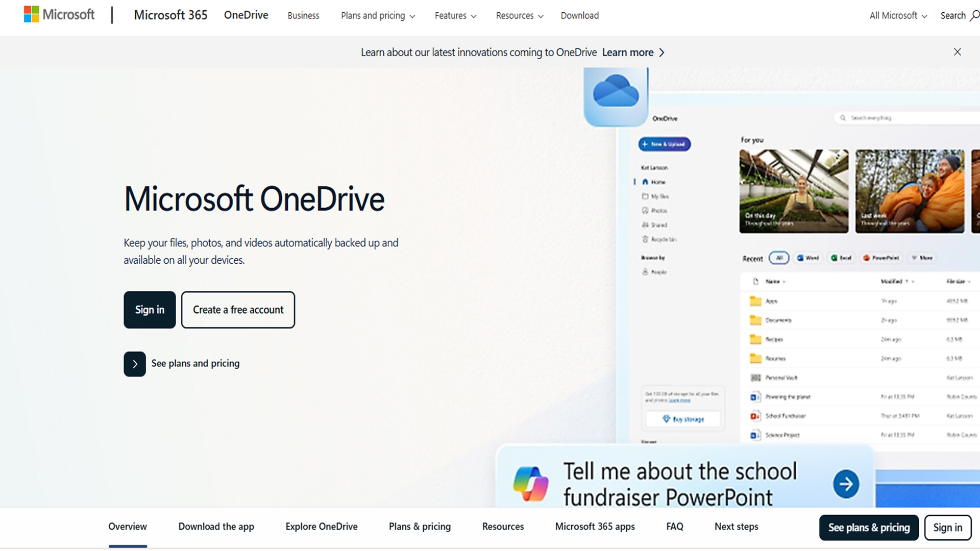Screen dimensions: 980x551
Task: Select the Recipes folder icon
Action: click(755, 339)
